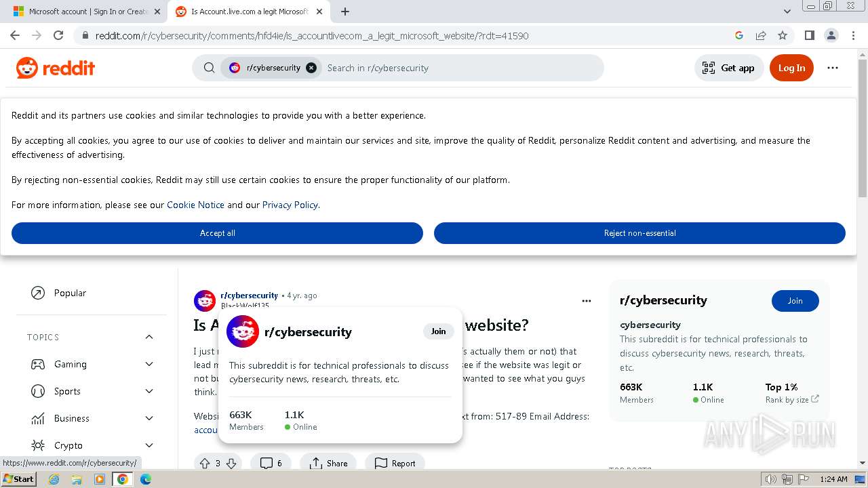
Task: Open the post's three-dots options menu
Action: pyautogui.click(x=587, y=301)
